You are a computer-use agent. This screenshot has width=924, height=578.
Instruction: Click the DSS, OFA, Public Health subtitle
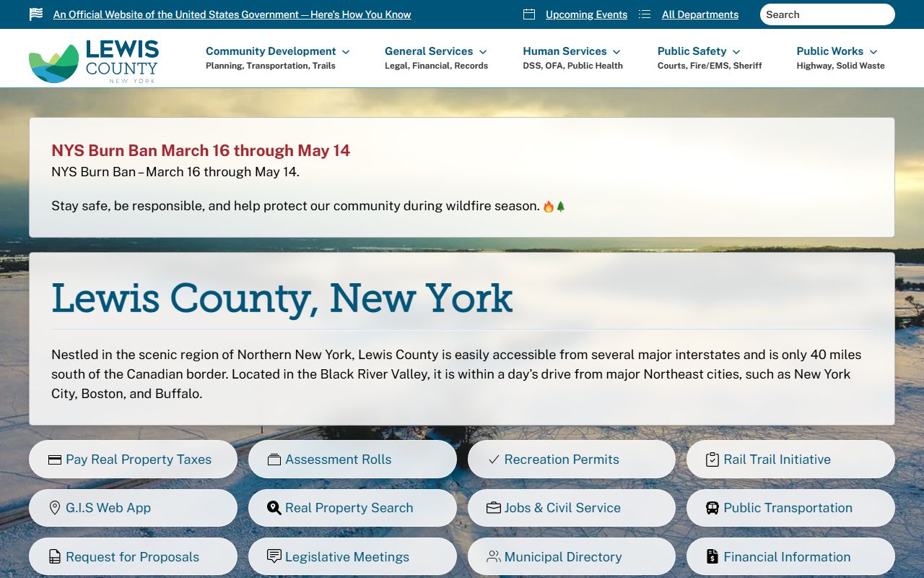coord(572,66)
